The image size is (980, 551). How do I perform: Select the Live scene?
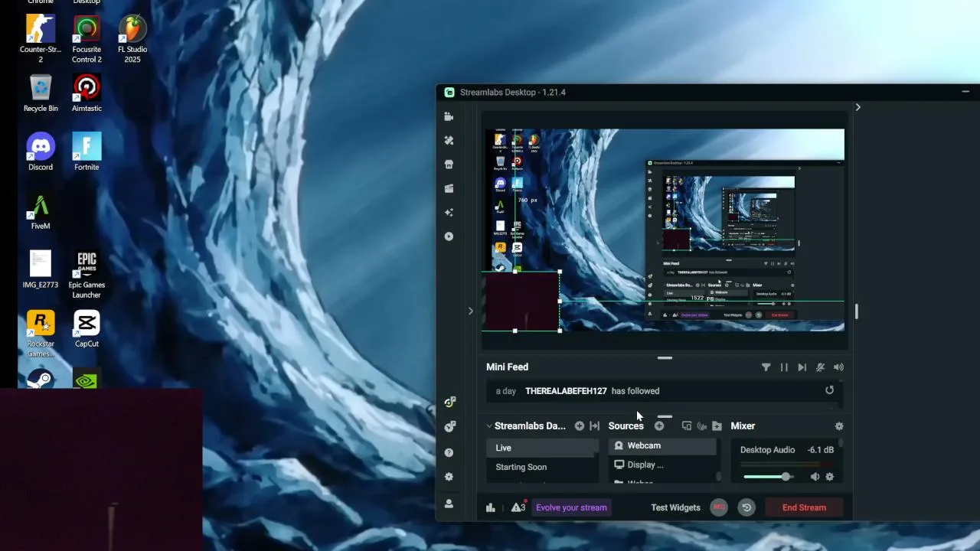coord(542,448)
